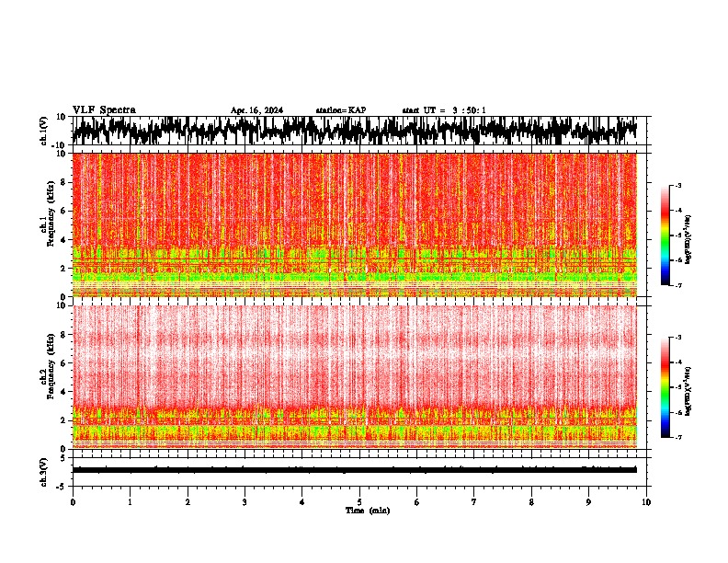The height and width of the screenshot is (563, 728).
Task: Click time axis tick label '0'
Action: pos(73,502)
